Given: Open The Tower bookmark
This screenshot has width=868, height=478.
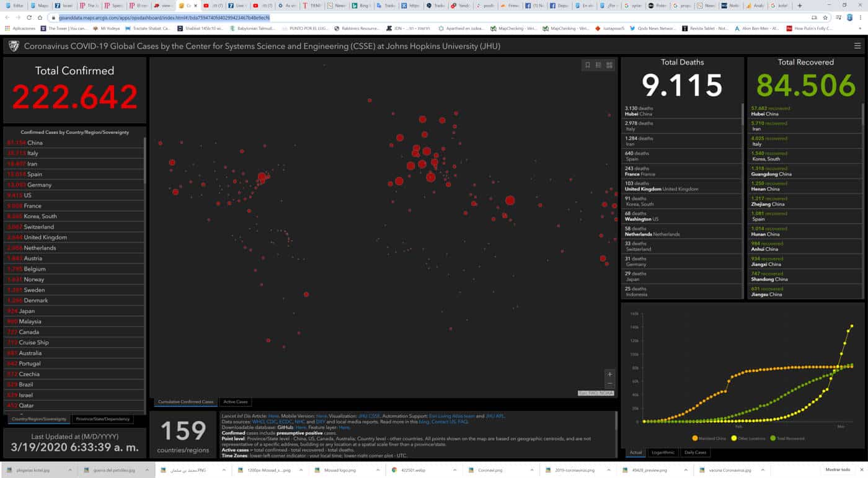Looking at the screenshot, I should tap(64, 29).
